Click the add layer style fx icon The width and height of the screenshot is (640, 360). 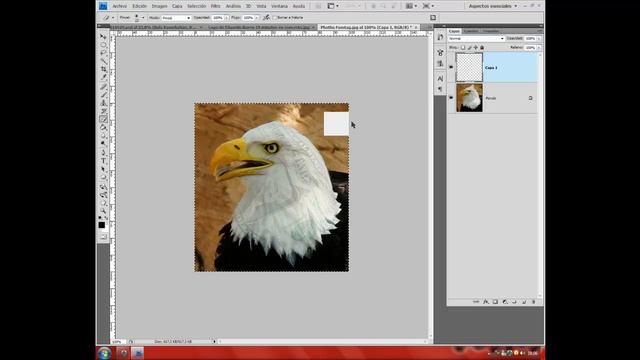click(x=486, y=302)
